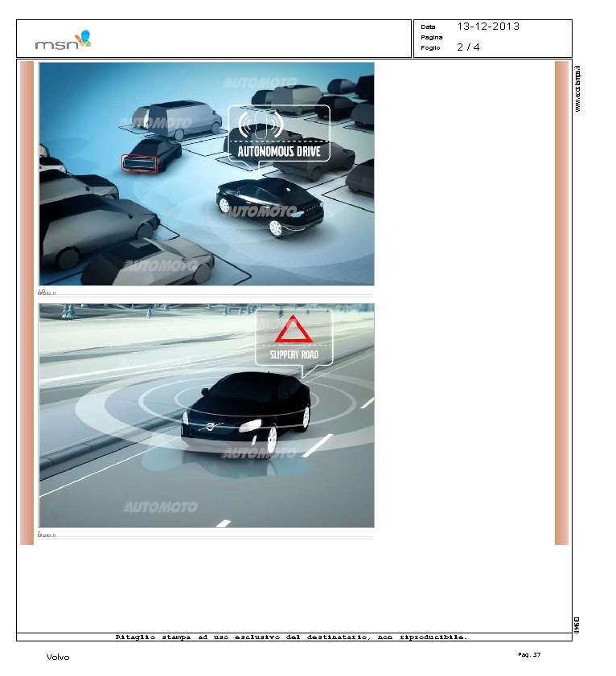Click the Pag. 37 page number

pyautogui.click(x=529, y=655)
